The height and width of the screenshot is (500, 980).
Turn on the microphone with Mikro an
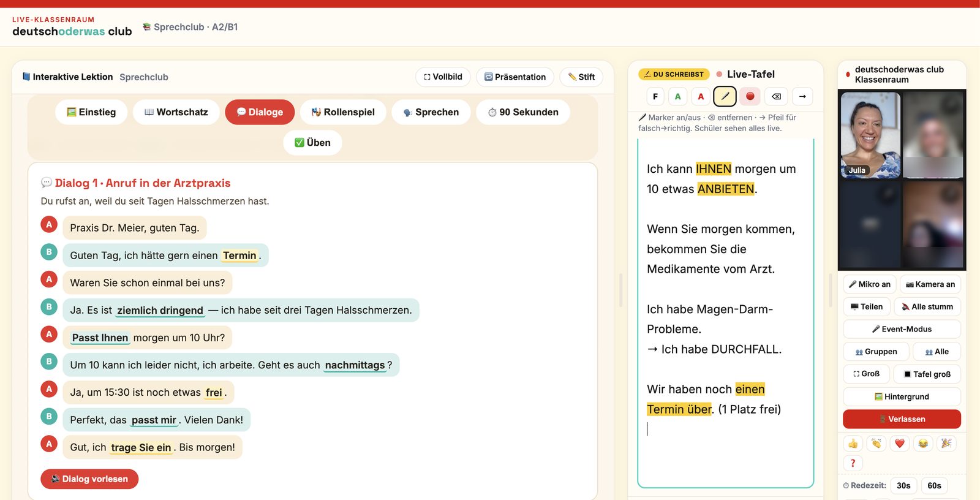coord(870,284)
